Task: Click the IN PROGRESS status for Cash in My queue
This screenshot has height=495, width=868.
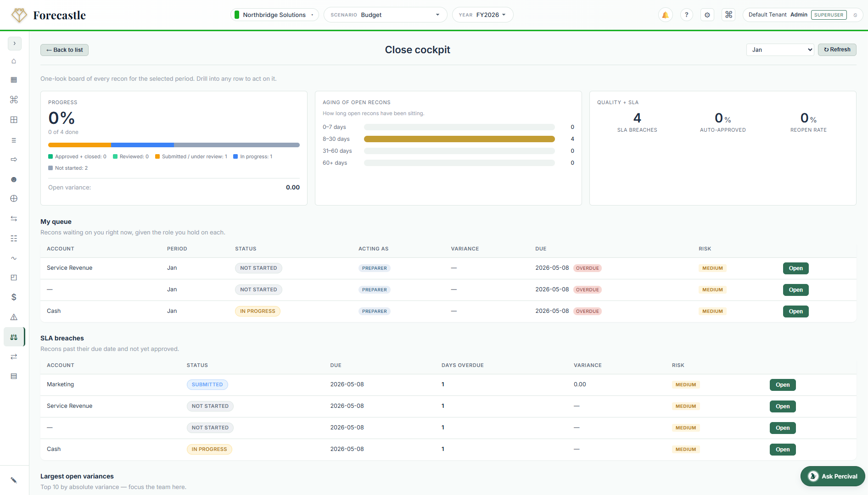Action: point(258,311)
